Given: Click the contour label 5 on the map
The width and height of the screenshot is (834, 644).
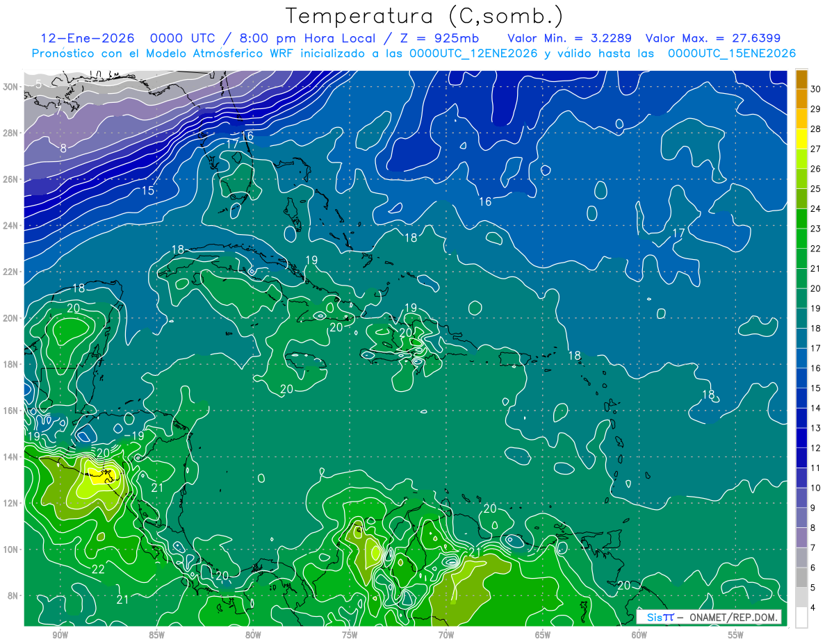Looking at the screenshot, I should pyautogui.click(x=38, y=84).
